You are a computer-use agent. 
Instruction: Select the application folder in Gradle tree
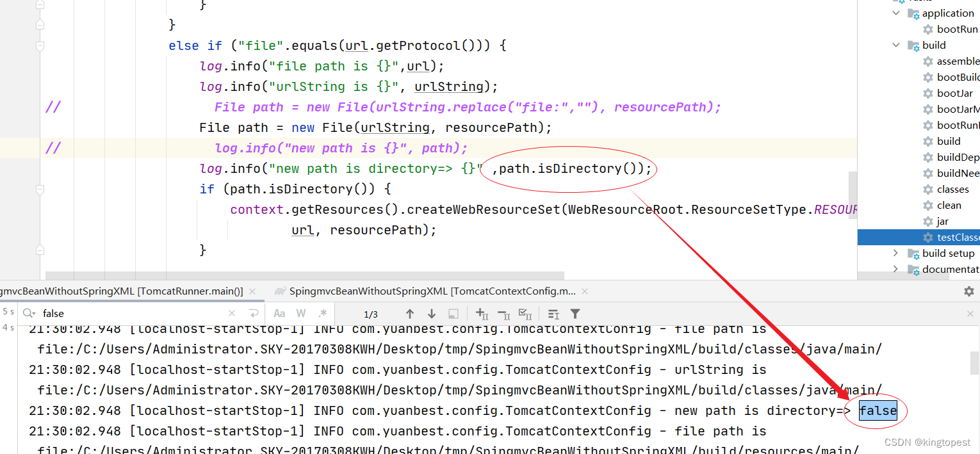pyautogui.click(x=948, y=13)
